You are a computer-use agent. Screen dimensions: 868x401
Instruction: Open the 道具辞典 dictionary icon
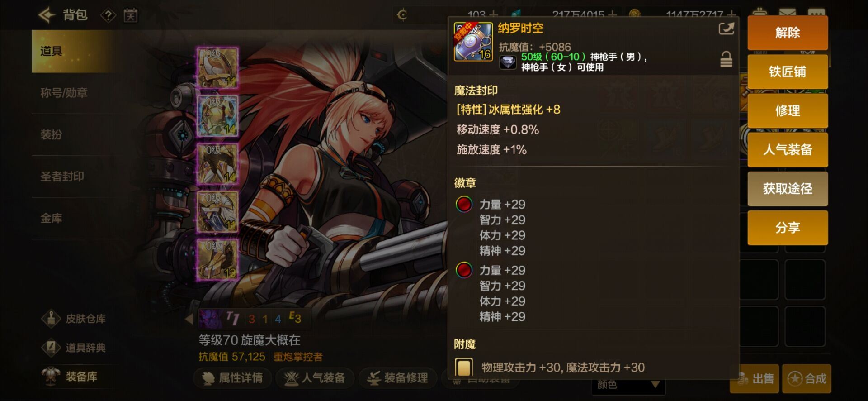pos(51,347)
